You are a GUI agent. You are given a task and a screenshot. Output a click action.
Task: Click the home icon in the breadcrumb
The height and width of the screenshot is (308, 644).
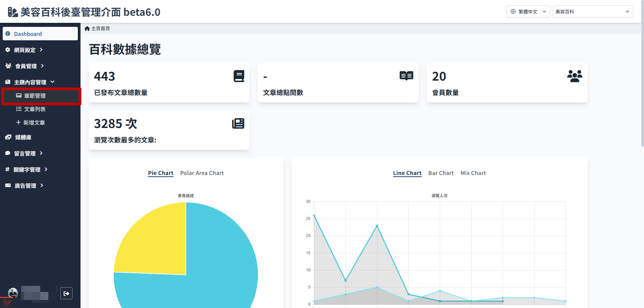tap(87, 29)
